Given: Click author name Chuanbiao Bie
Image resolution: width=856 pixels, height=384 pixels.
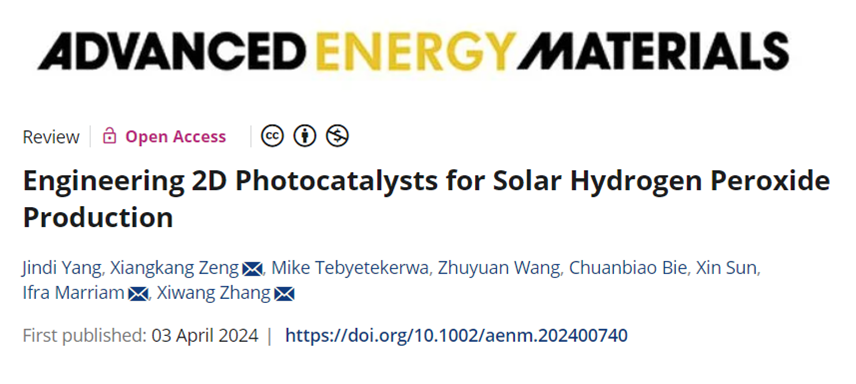Looking at the screenshot, I should coord(626,268).
